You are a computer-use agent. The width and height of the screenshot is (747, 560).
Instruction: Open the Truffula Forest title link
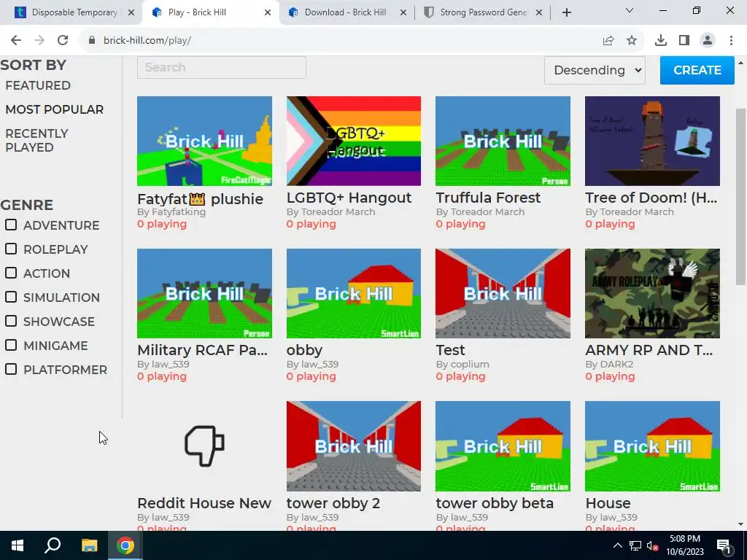click(x=488, y=198)
